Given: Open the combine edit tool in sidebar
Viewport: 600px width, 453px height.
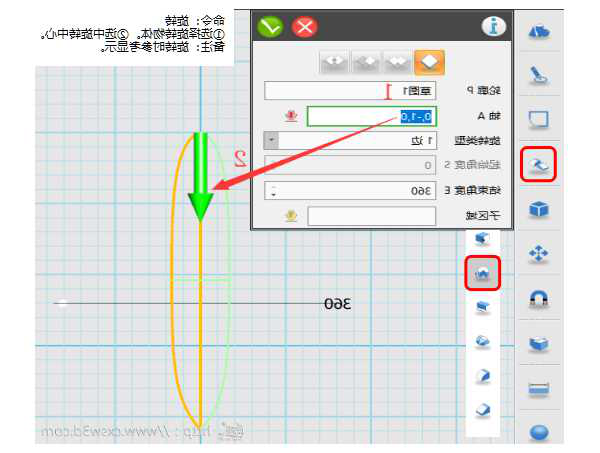Looking at the screenshot, I should click(539, 343).
